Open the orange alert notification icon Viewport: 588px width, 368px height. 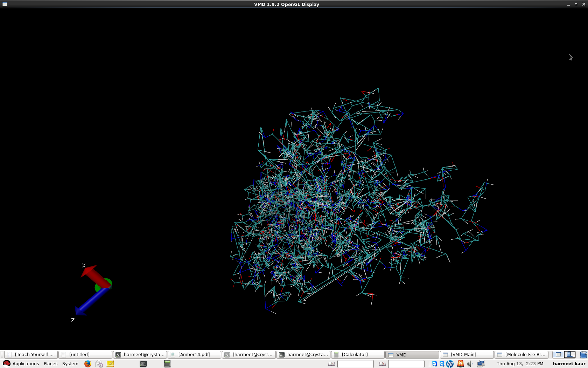(461, 364)
